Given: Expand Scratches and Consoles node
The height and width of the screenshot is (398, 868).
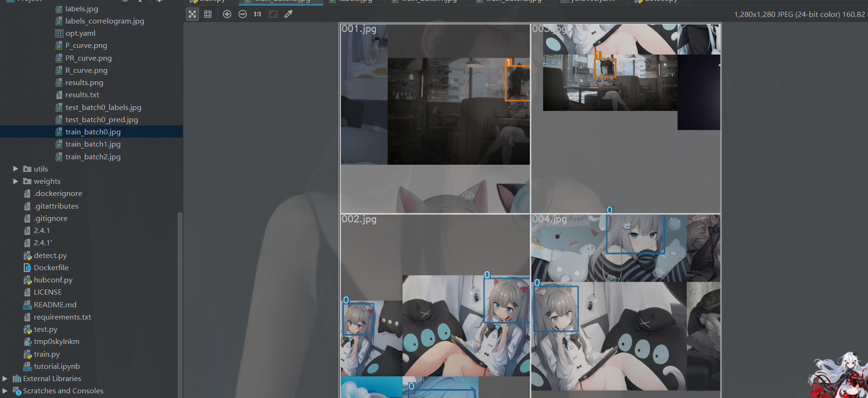Looking at the screenshot, I should (x=5, y=390).
